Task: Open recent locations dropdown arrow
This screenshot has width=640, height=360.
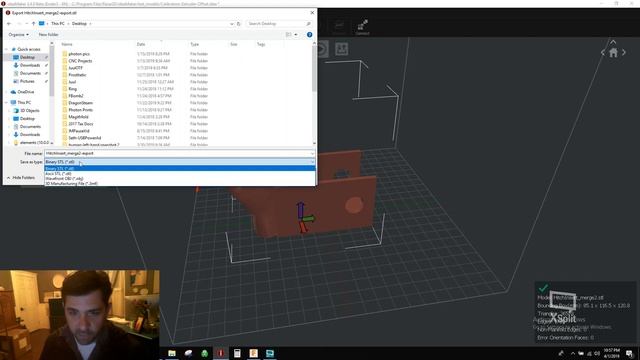Action: click(26, 24)
